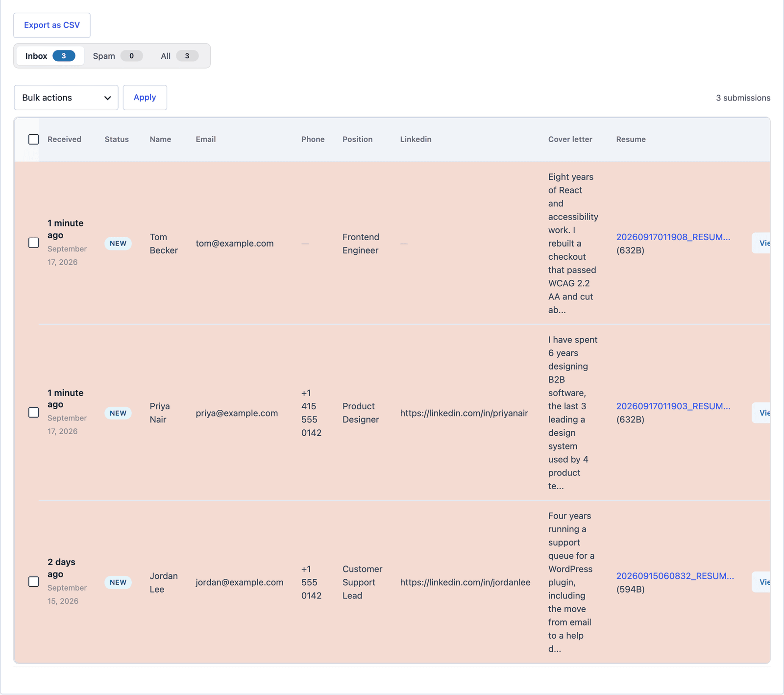Open resume link 20260915060832_RESUM...

pyautogui.click(x=675, y=576)
